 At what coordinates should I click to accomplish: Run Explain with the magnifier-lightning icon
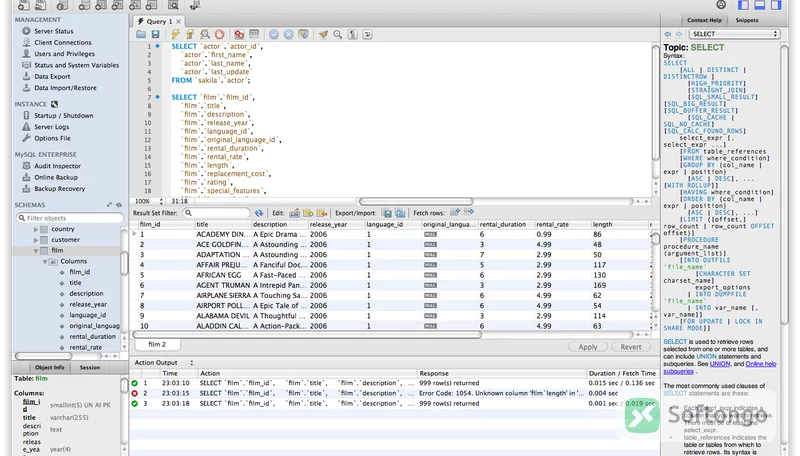coord(205,34)
